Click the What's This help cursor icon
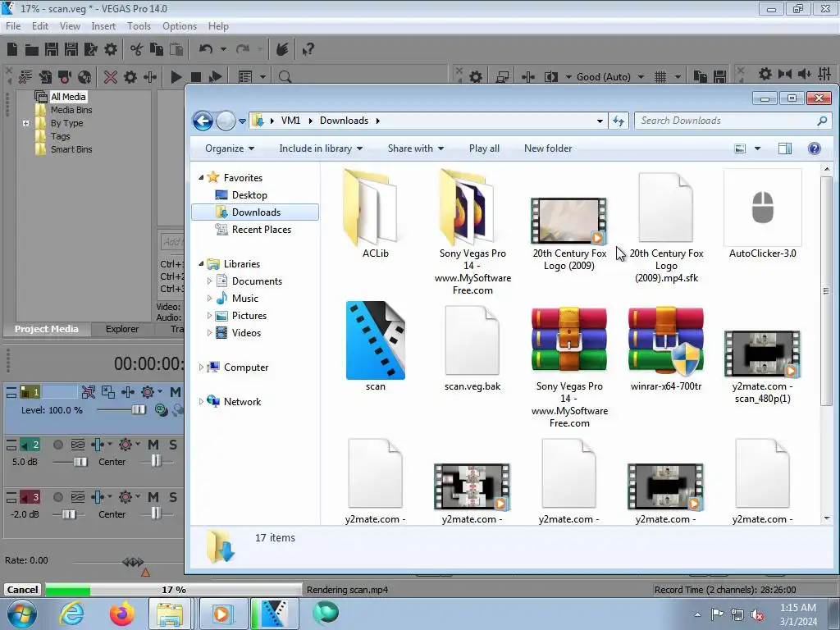Image resolution: width=840 pixels, height=630 pixels. tap(308, 49)
